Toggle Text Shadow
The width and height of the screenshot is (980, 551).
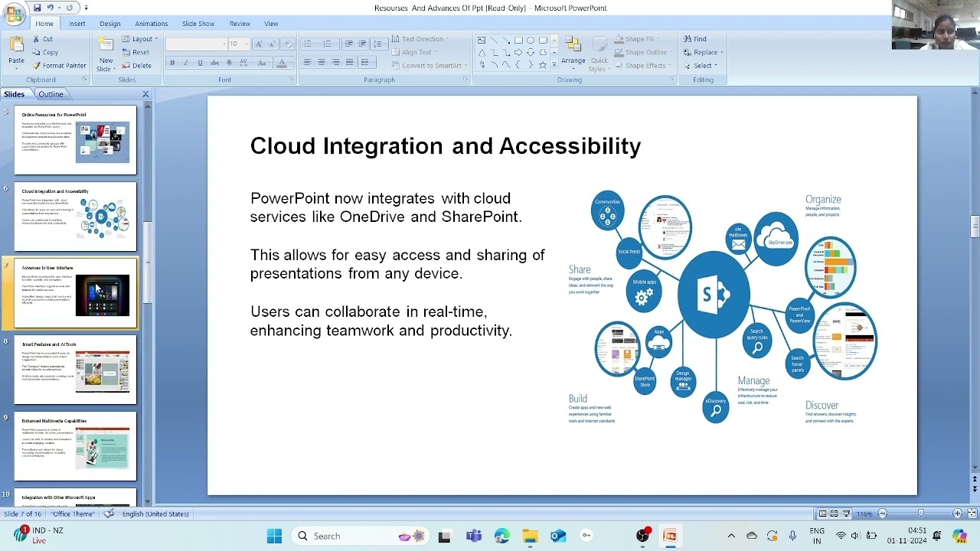click(230, 63)
